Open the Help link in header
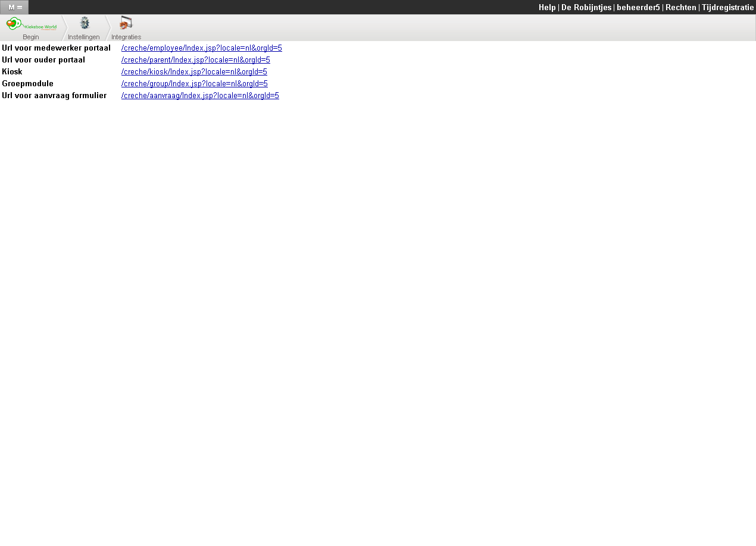The height and width of the screenshot is (546, 756). (x=546, y=7)
